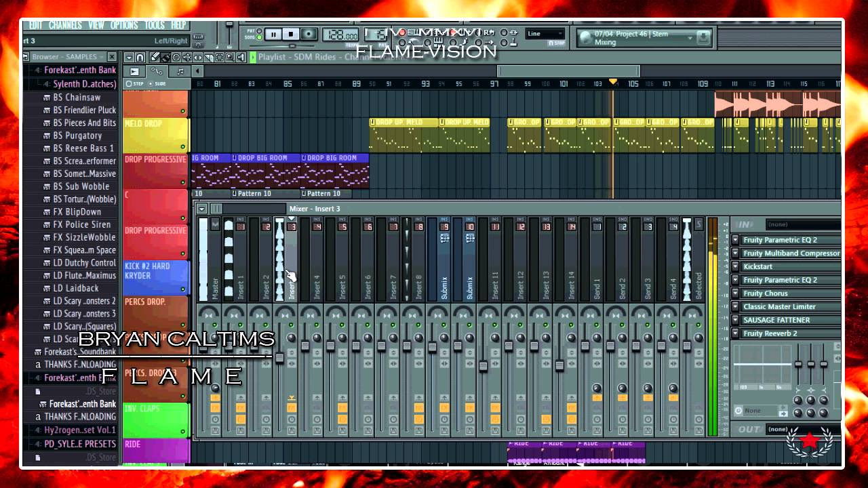The width and height of the screenshot is (868, 488).
Task: Click the yellow send arrow on Insert 3
Action: click(x=292, y=397)
